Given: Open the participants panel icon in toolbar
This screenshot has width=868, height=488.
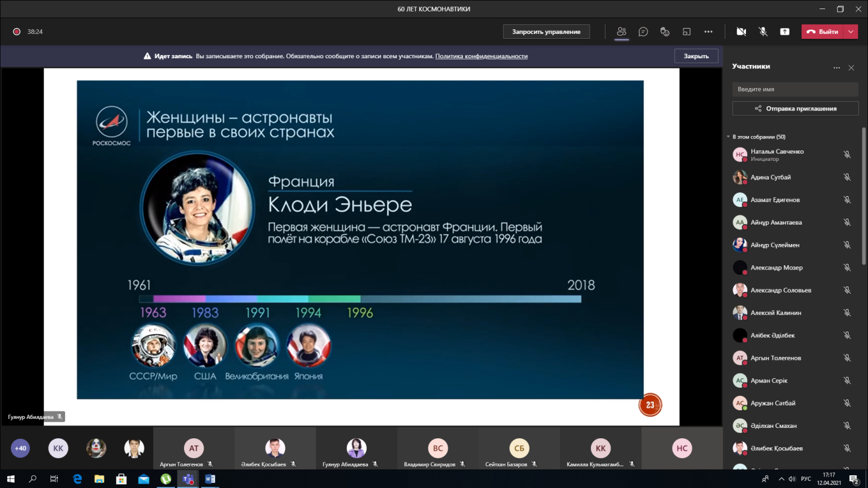Looking at the screenshot, I should (621, 32).
